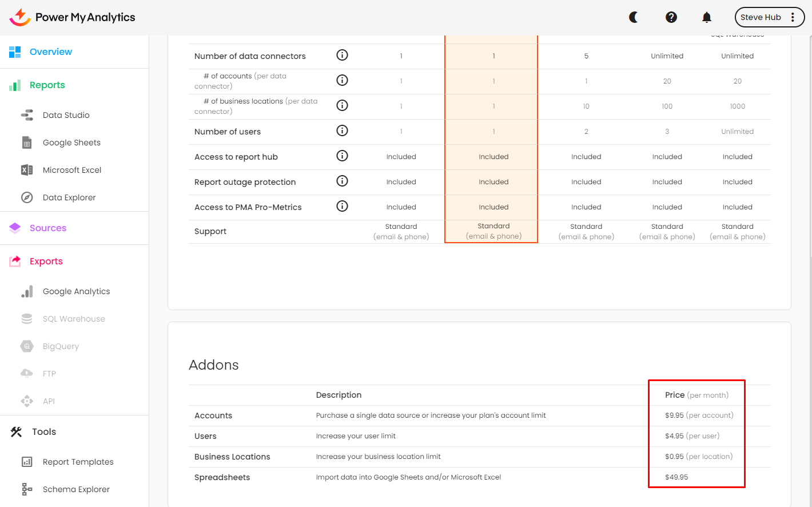The width and height of the screenshot is (812, 507).
Task: Select Microsoft Excel in the sidebar
Action: 72,170
